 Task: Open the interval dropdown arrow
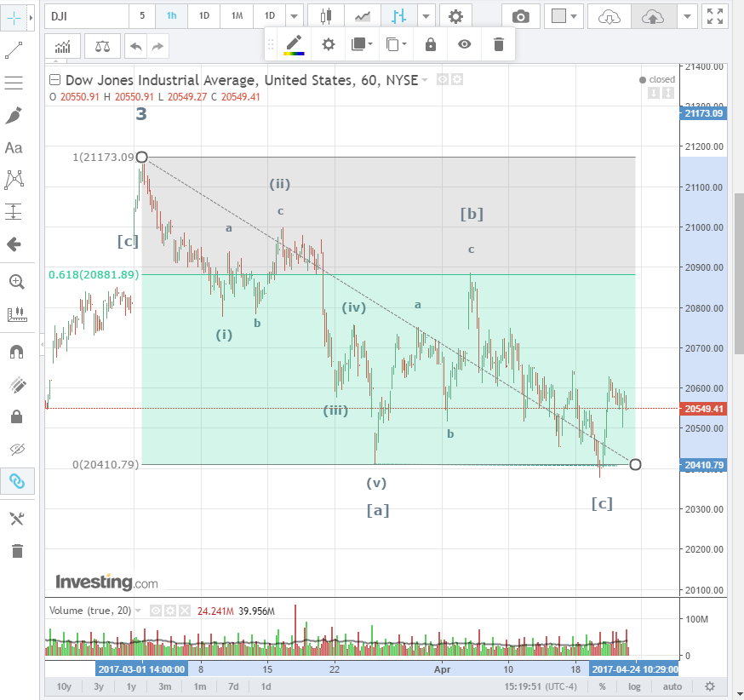[x=295, y=16]
